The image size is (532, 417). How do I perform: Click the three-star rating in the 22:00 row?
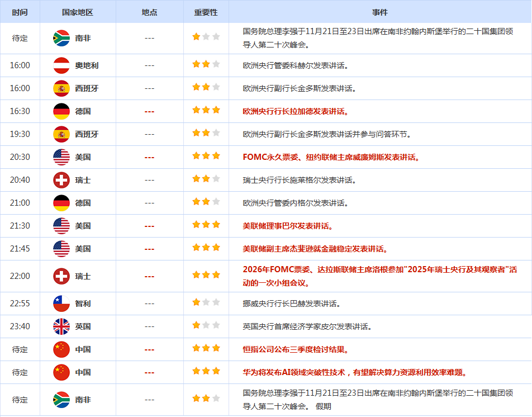click(x=206, y=275)
